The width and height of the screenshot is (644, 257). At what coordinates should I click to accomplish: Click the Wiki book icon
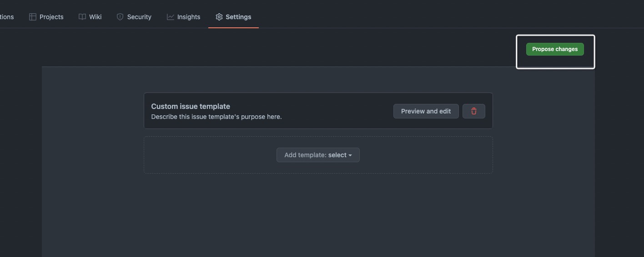click(x=82, y=17)
